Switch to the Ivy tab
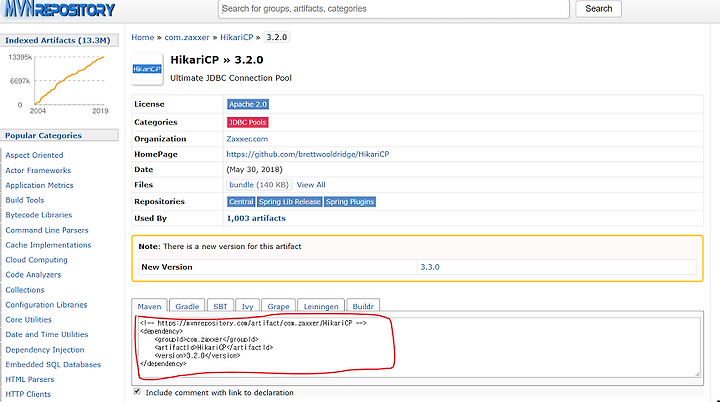Image resolution: width=720 pixels, height=402 pixels. [x=248, y=306]
